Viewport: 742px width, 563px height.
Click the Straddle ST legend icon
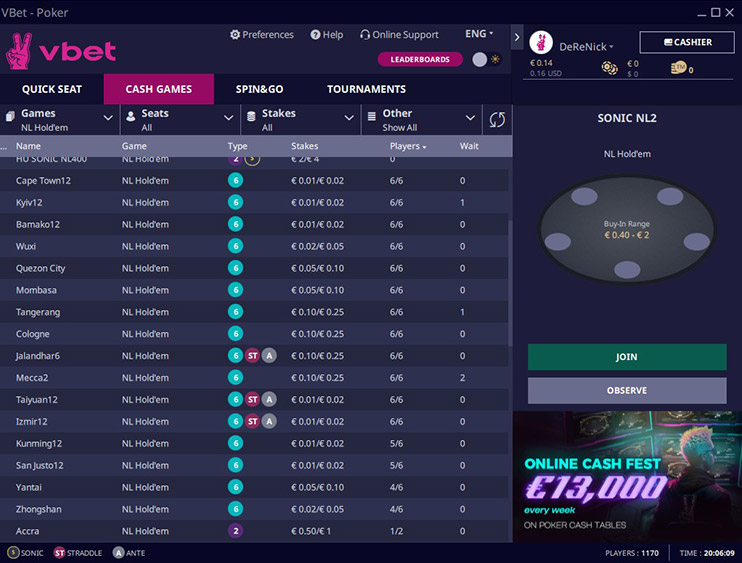[x=59, y=553]
